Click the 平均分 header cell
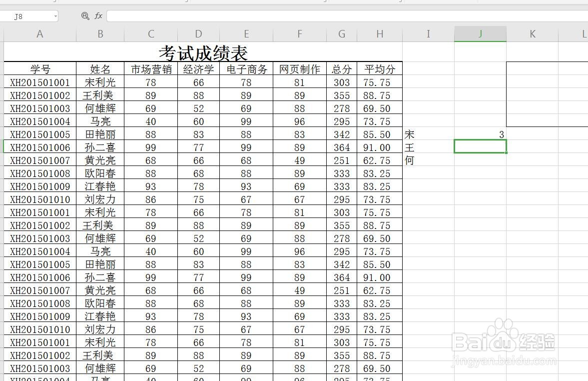The image size is (588, 381). click(379, 69)
